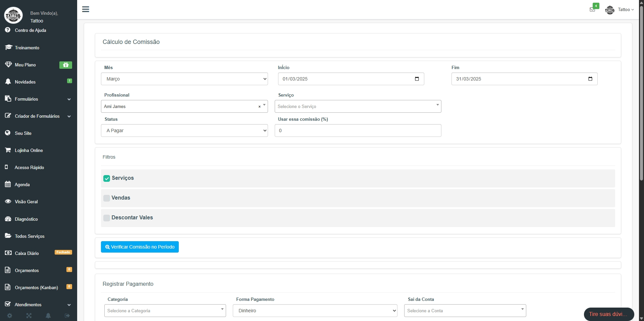Click the Agenda calendar icon
The image size is (644, 321).
click(8, 184)
